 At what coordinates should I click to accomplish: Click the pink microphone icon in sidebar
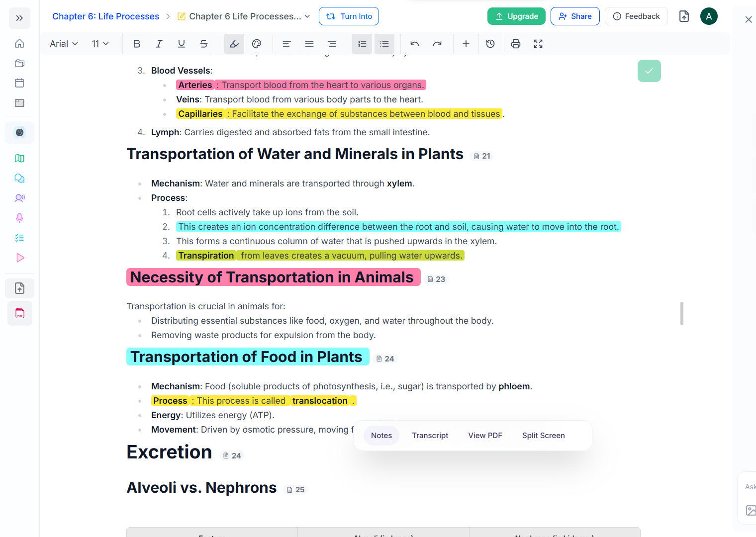19,218
